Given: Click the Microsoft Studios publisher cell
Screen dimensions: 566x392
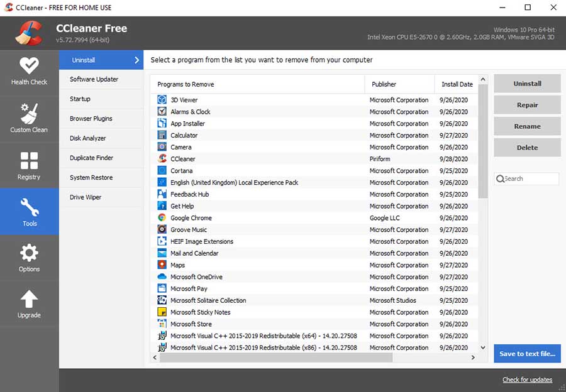Looking at the screenshot, I should pyautogui.click(x=392, y=300).
